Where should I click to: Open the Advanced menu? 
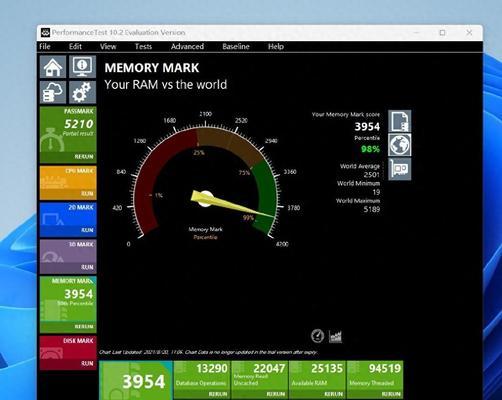[187, 46]
